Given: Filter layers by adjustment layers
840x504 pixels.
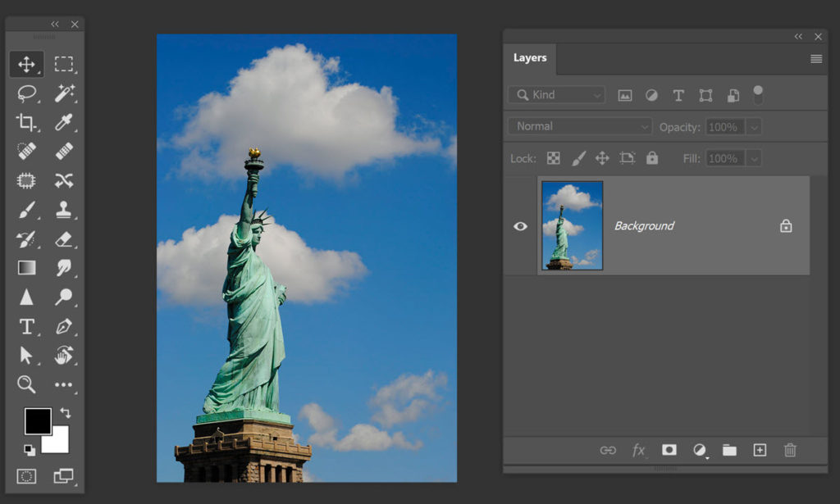Looking at the screenshot, I should click(651, 95).
